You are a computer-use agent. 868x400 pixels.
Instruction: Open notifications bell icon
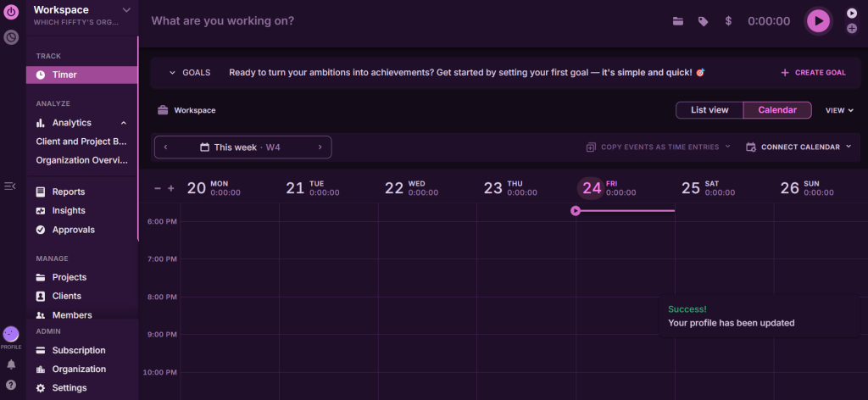pyautogui.click(x=11, y=364)
